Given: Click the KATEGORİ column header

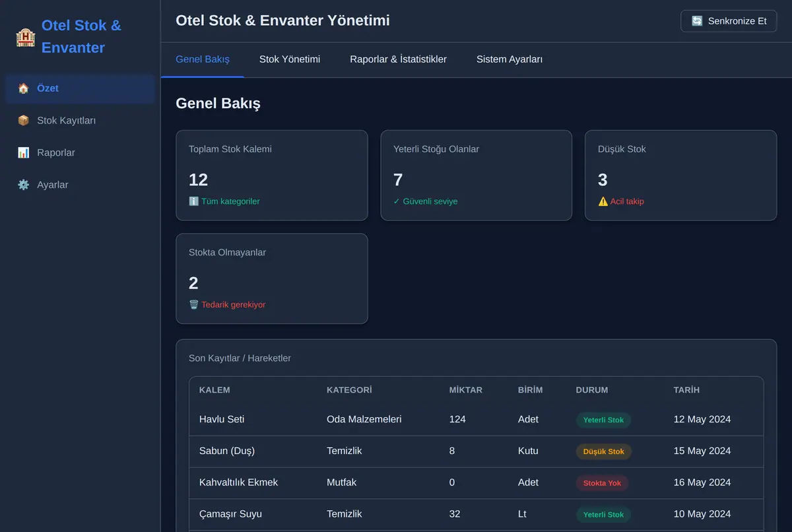Looking at the screenshot, I should tap(349, 390).
